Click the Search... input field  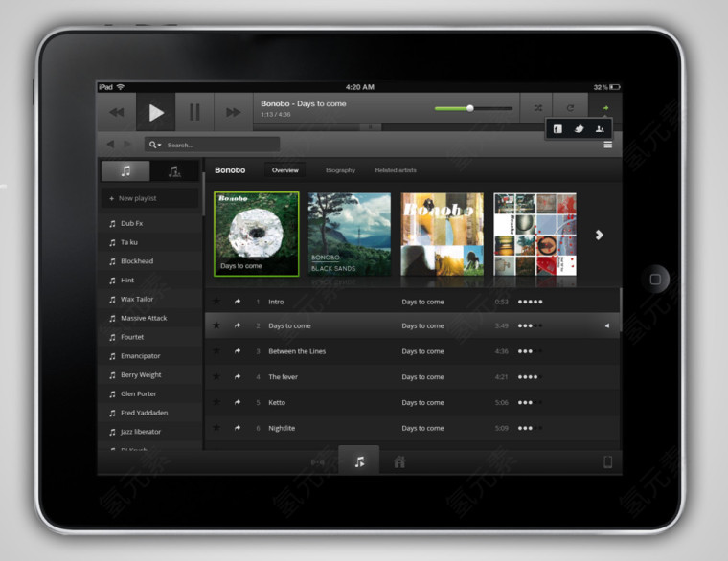(x=213, y=145)
